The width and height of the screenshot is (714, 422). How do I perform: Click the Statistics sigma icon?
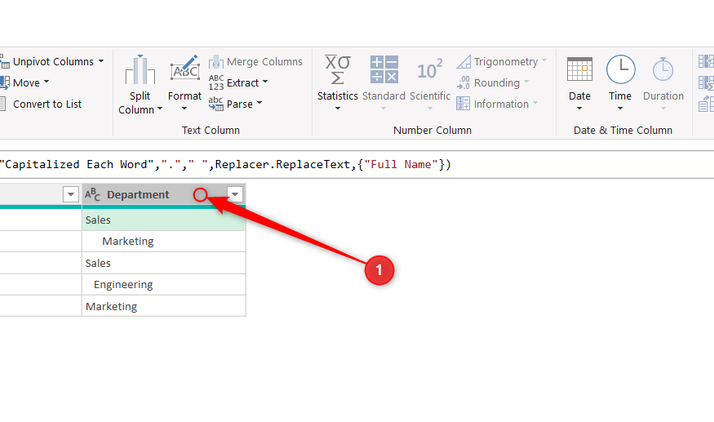tap(337, 70)
